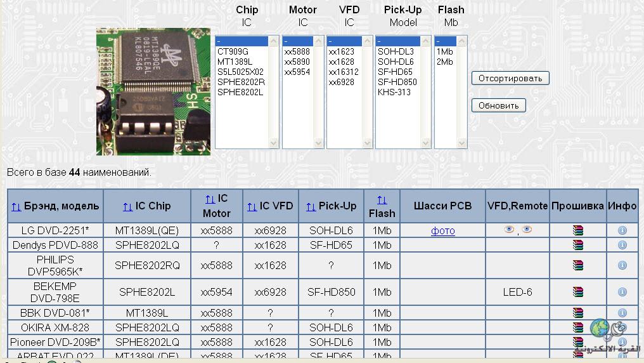644x363 pixels.
Task: Open info icon for BBK DVD-081
Action: pos(622,313)
